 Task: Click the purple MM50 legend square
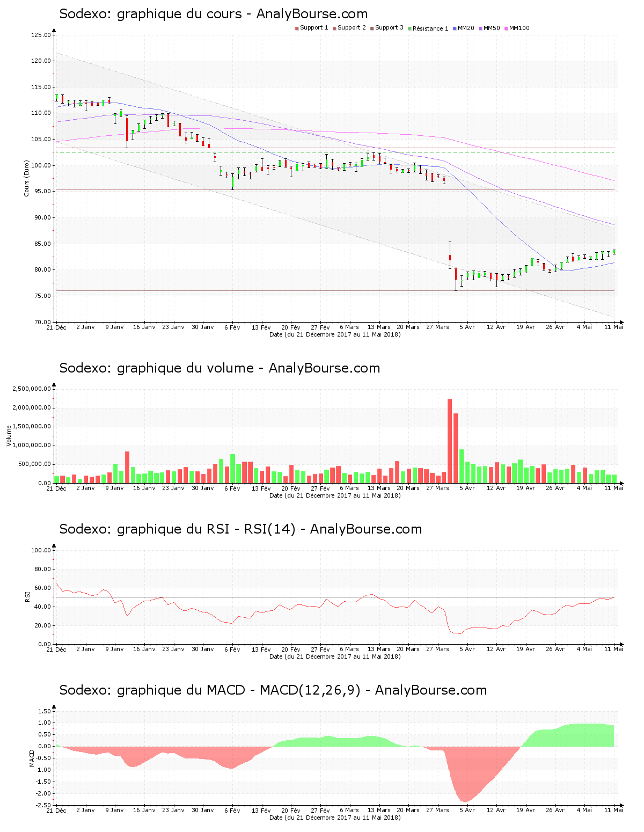click(480, 28)
